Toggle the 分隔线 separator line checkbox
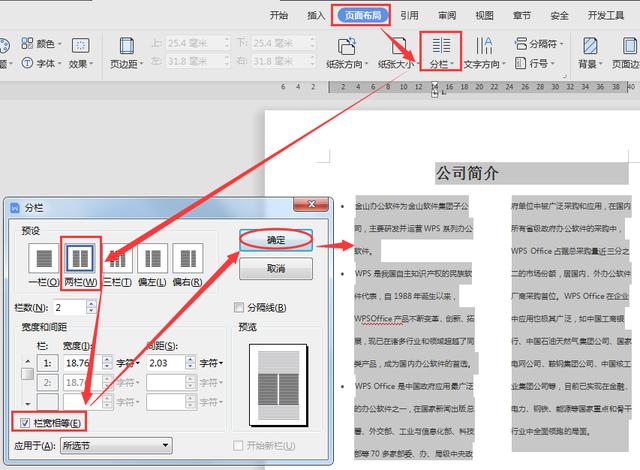Screen dimensions: 640x470 pos(239,307)
